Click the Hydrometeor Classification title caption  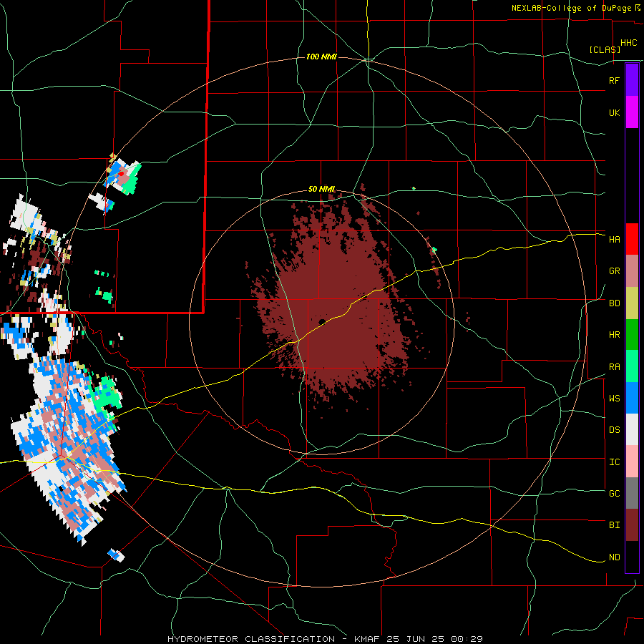point(326,639)
